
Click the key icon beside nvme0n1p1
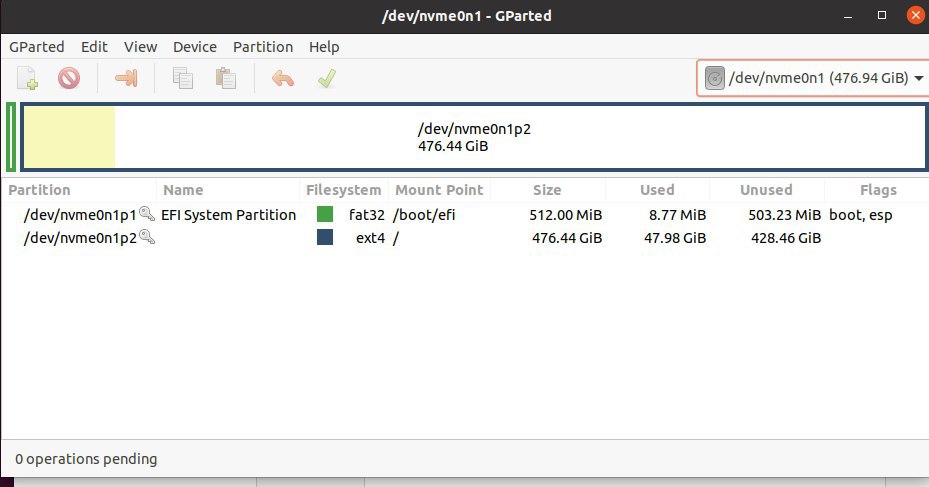pyautogui.click(x=147, y=214)
